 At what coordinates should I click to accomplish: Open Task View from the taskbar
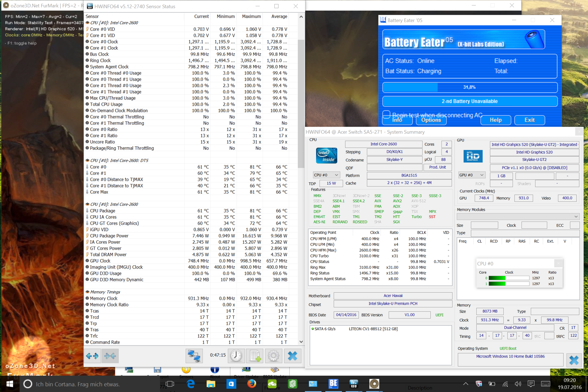[170, 384]
